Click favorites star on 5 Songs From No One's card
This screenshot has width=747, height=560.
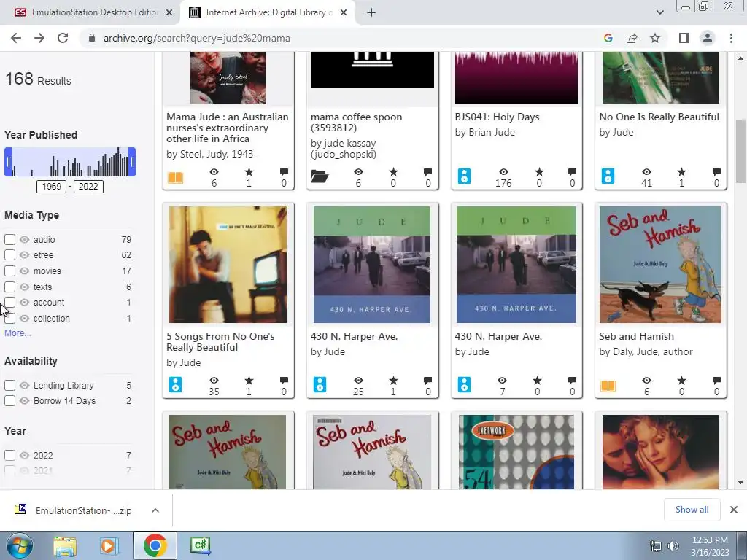coord(249,381)
